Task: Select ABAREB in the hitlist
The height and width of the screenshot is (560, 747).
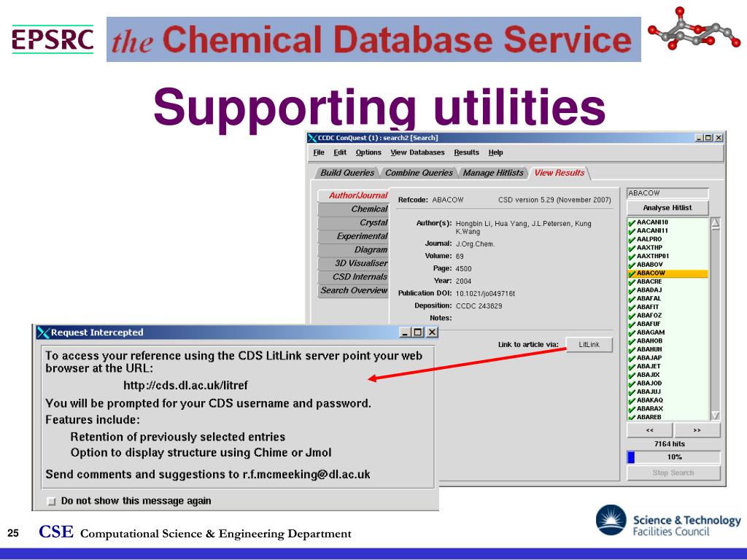Action: 649,417
